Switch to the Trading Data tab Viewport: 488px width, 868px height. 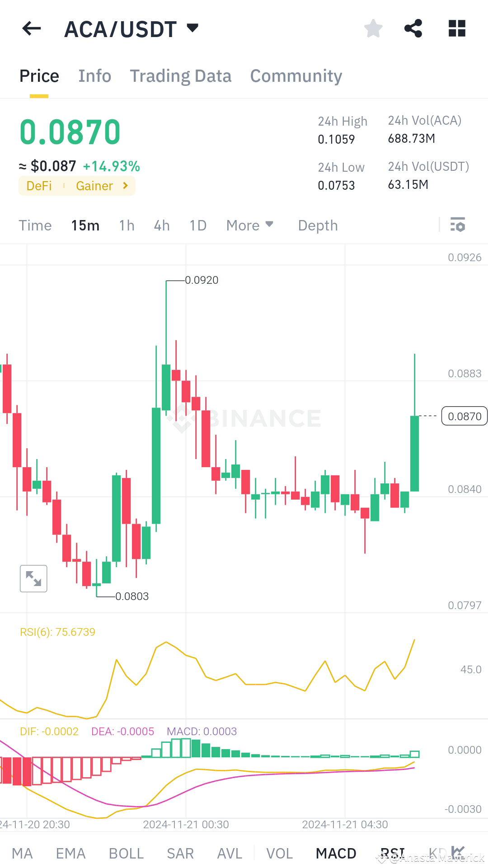[x=180, y=75]
